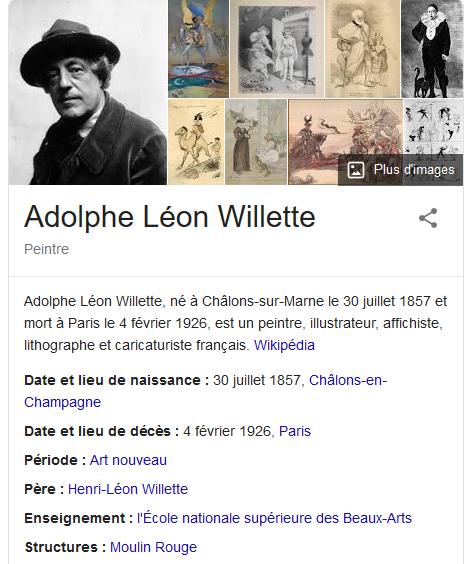Click the Peintre subtitle text
Viewport: 470px width, 564px height.
click(46, 249)
